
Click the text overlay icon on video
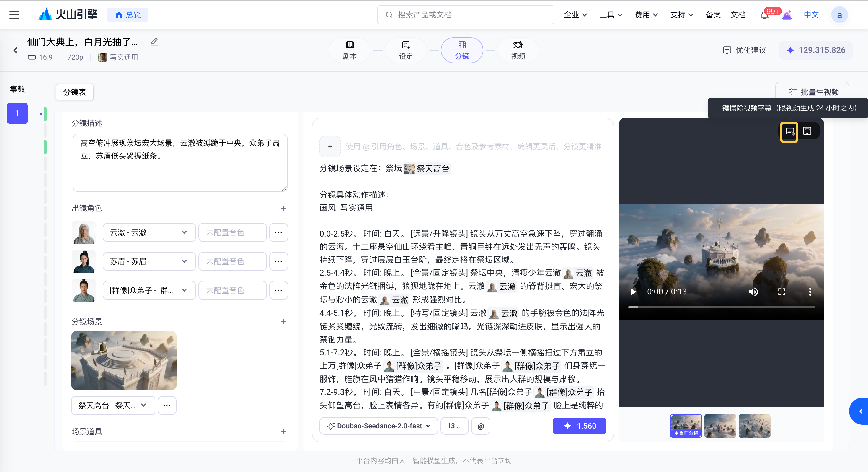click(807, 131)
